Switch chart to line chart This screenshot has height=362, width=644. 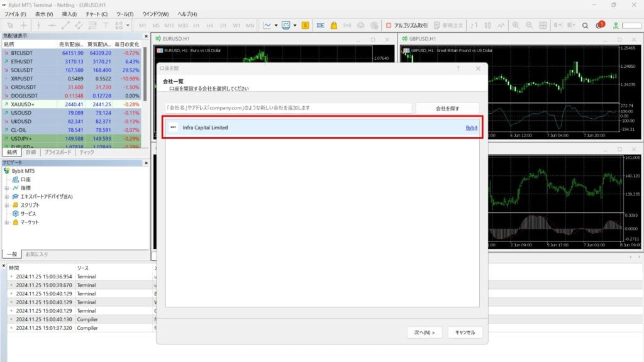[x=501, y=25]
